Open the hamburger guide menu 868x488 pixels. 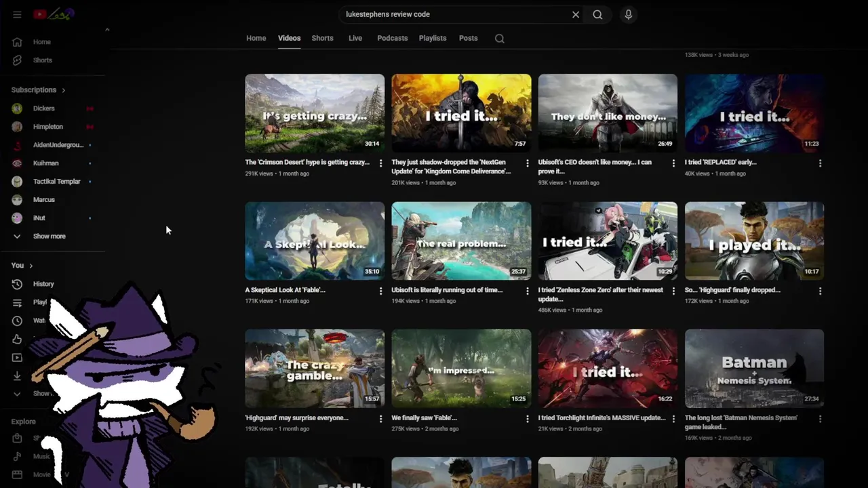click(17, 14)
